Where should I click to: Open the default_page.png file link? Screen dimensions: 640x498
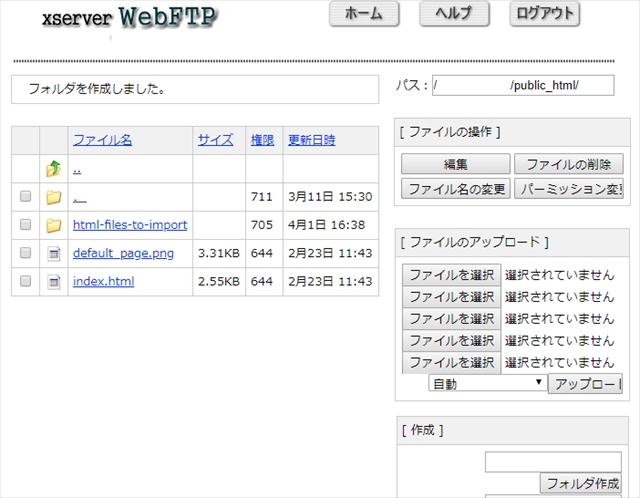point(123,253)
